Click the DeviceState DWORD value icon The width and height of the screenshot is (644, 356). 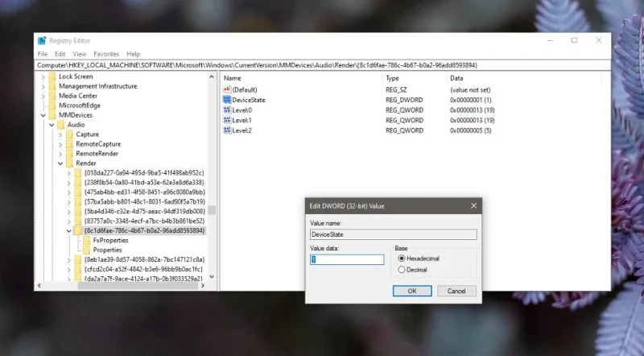click(x=227, y=100)
